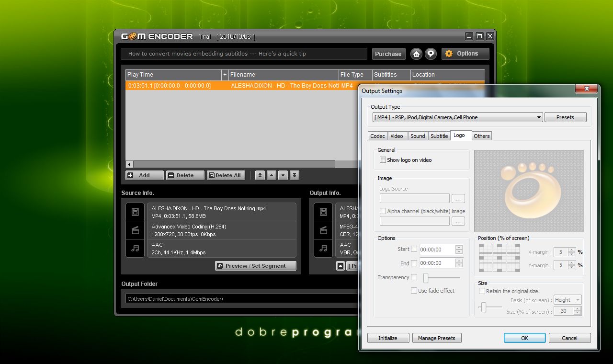Click the Add file button
The image size is (613, 364).
(x=145, y=175)
